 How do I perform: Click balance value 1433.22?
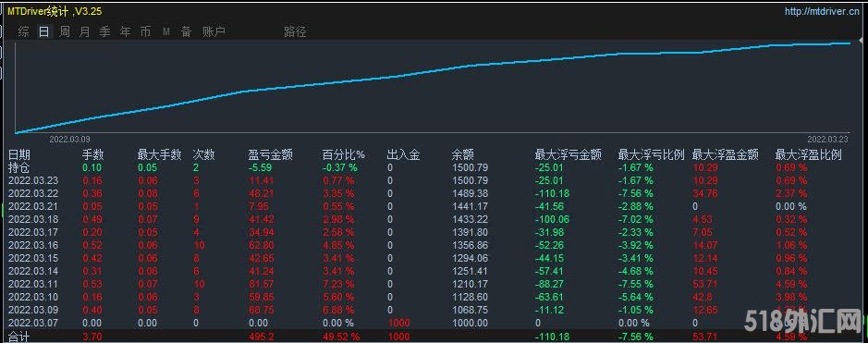[470, 219]
